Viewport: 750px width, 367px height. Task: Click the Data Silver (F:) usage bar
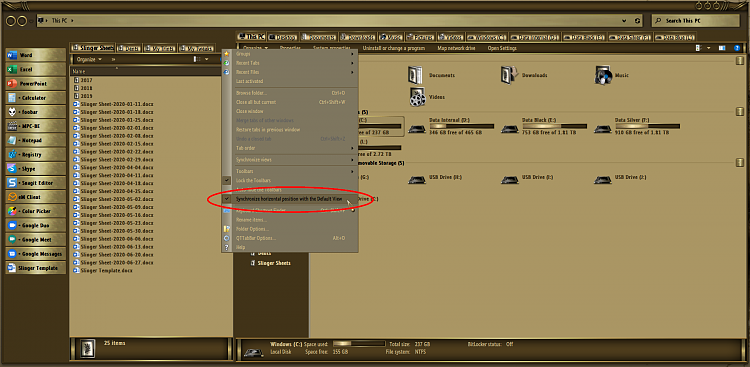click(647, 126)
